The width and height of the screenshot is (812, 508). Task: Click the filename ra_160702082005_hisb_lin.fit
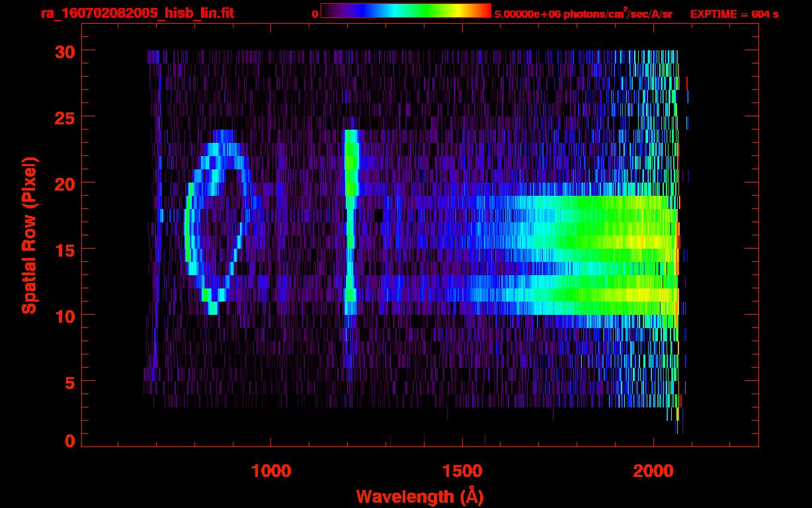(x=137, y=13)
